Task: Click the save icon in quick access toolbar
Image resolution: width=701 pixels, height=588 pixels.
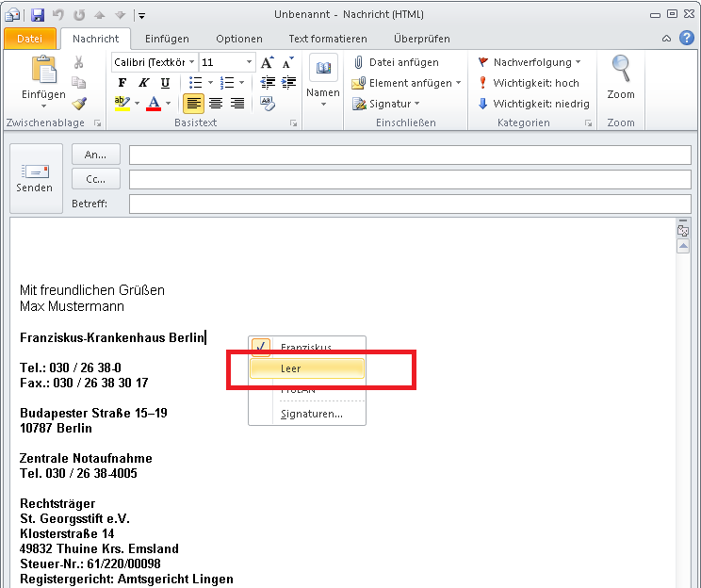Action: (38, 15)
